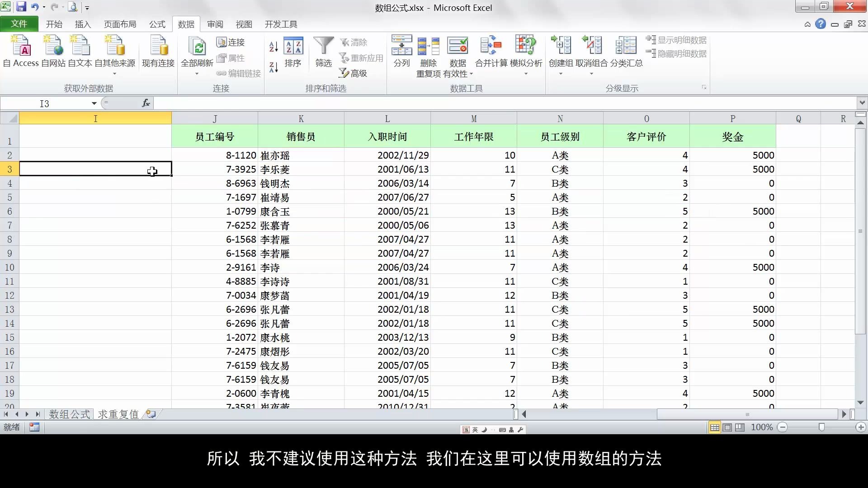The width and height of the screenshot is (868, 488).
Task: Click Sort A to Z ascending icon
Action: [x=273, y=47]
